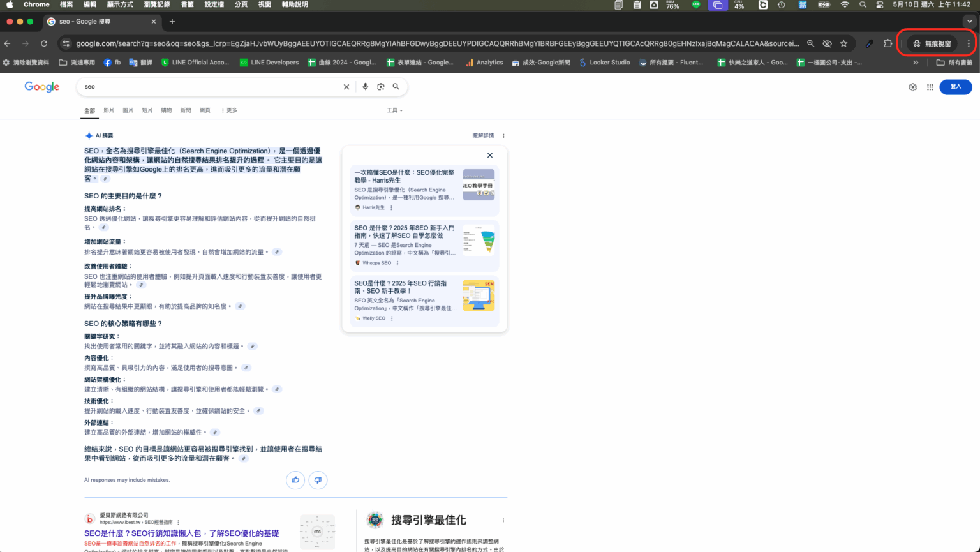This screenshot has width=980, height=552.
Task: Switch to the 短片 results tab
Action: (x=147, y=110)
